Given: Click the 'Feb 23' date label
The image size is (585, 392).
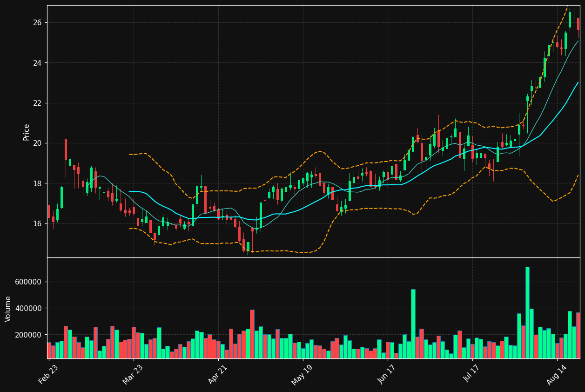Looking at the screenshot, I should click(x=48, y=374).
